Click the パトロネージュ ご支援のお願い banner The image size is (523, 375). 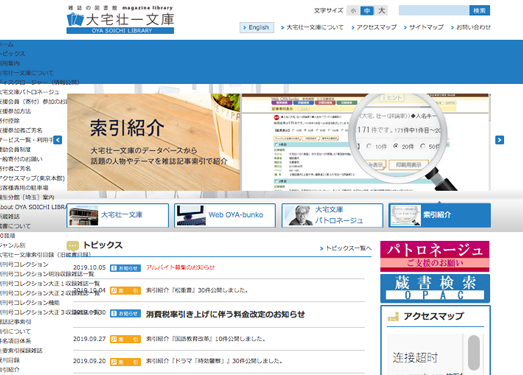[435, 256]
